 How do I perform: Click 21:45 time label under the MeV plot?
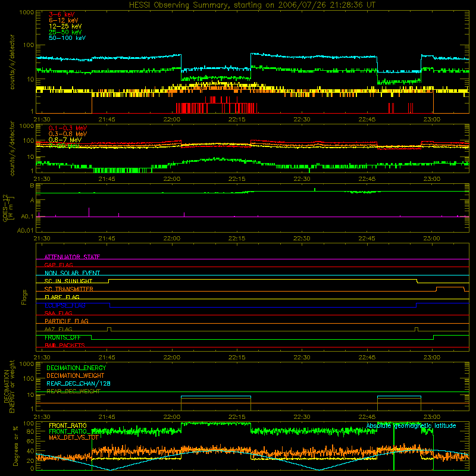[x=107, y=179]
